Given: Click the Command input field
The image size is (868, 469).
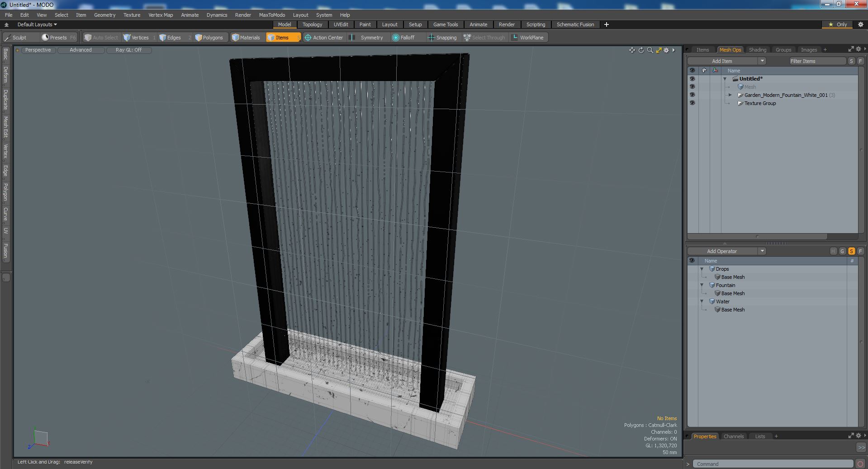Looking at the screenshot, I should click(x=773, y=464).
